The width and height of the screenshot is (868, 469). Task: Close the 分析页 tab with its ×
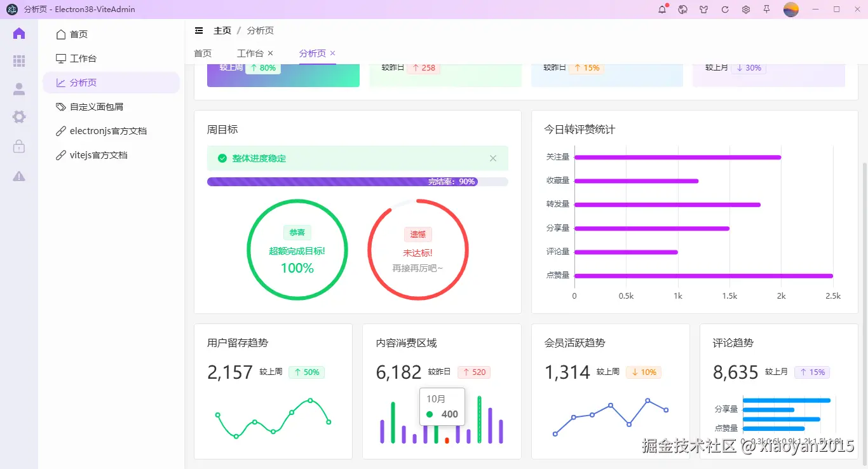coord(333,53)
